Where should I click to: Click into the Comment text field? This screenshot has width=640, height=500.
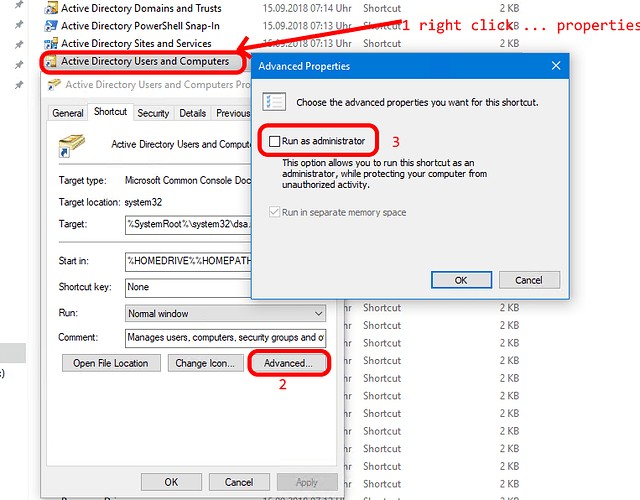pos(225,338)
